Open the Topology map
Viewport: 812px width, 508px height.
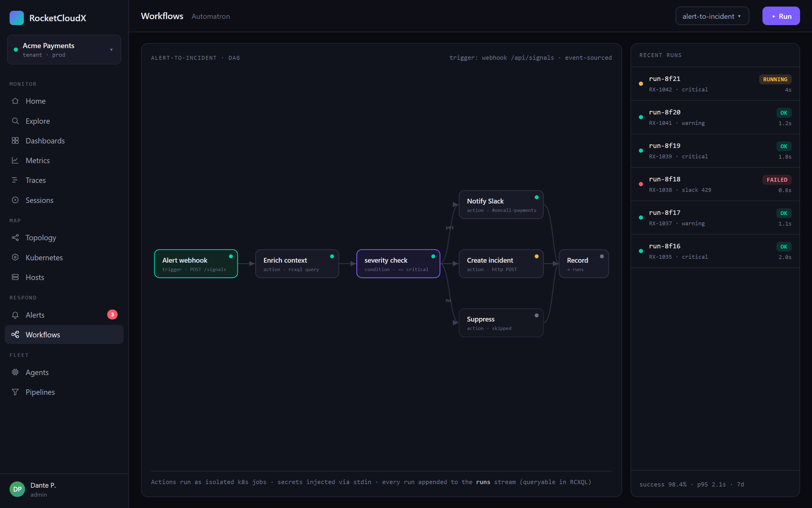[64, 238]
